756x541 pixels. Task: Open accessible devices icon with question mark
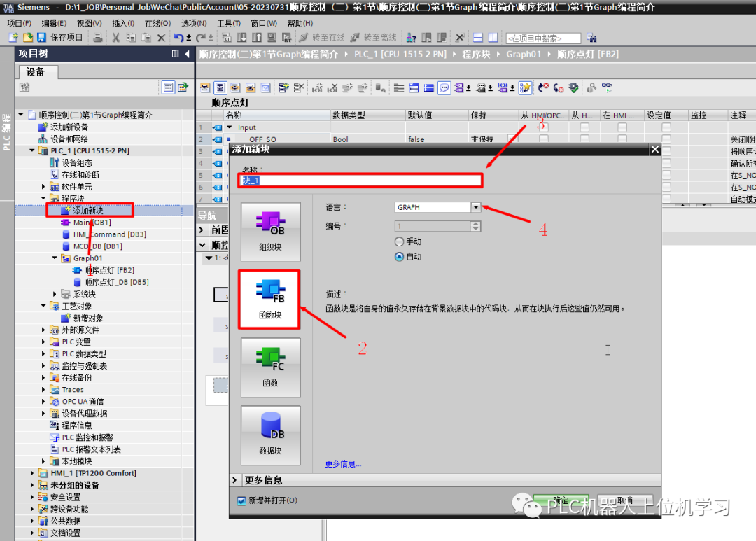pos(412,38)
